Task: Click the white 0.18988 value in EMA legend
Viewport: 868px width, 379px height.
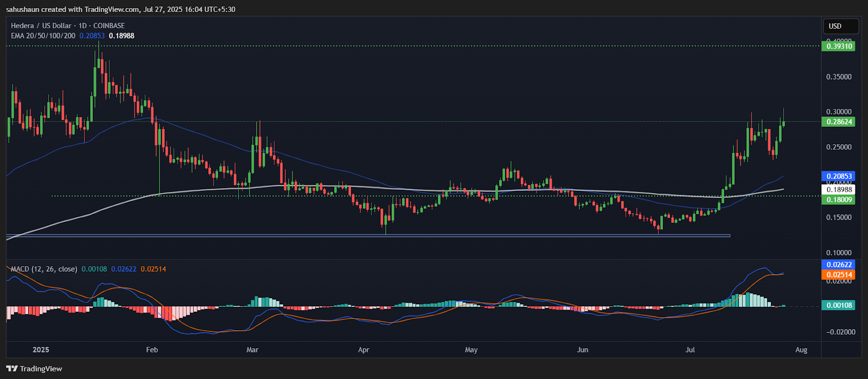Action: point(122,36)
